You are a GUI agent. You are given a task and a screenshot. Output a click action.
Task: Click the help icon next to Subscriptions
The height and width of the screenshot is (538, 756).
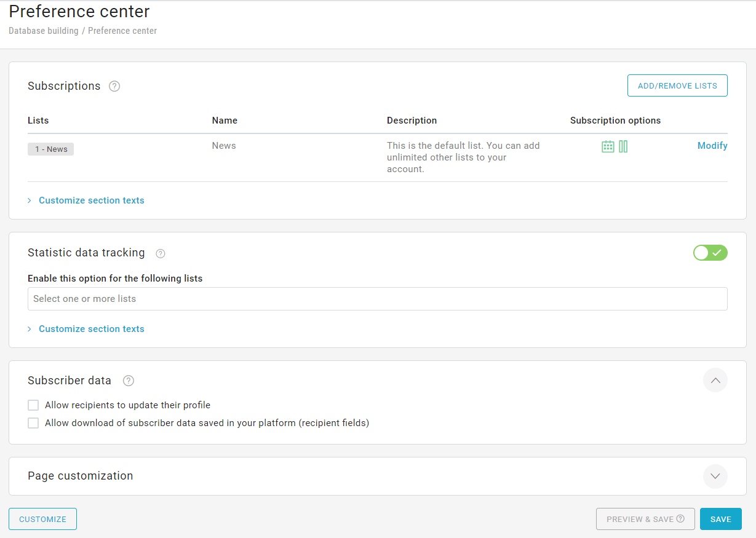[114, 86]
